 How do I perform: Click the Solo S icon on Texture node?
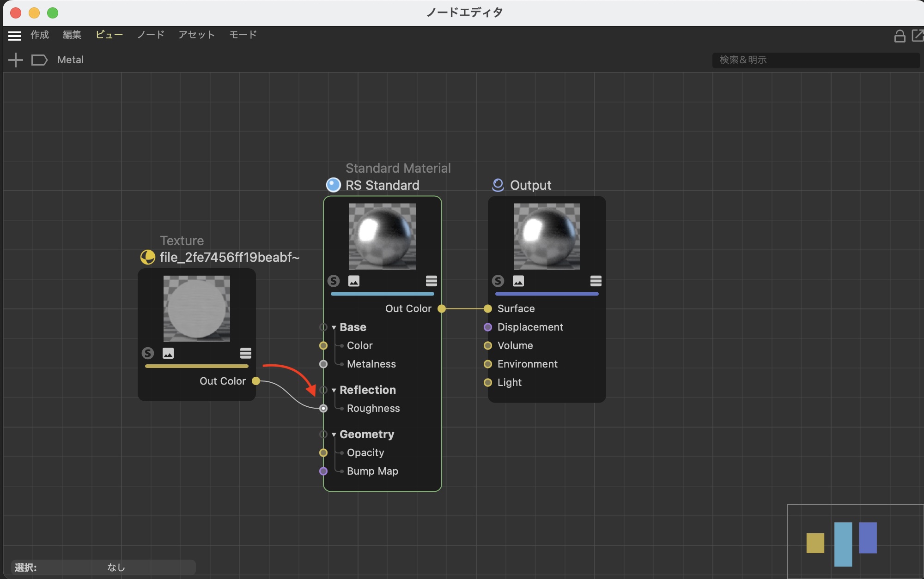click(148, 353)
